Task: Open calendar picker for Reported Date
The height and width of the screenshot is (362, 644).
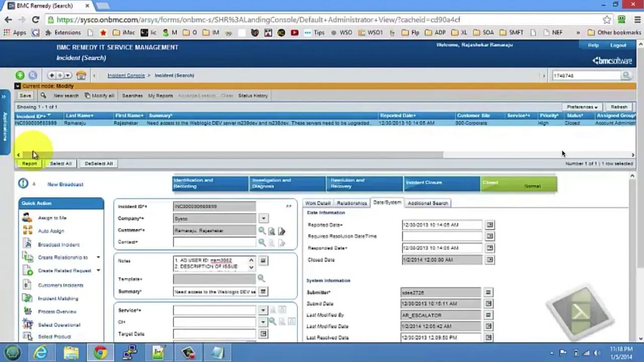Action: point(490,225)
